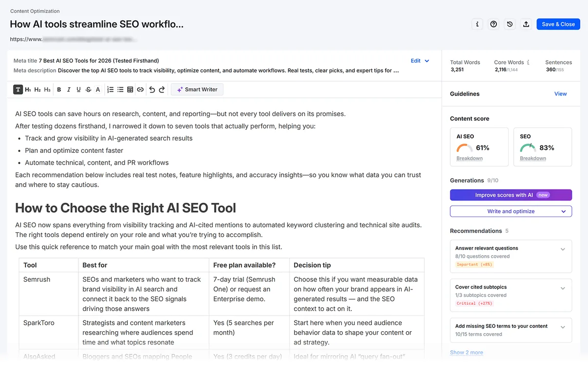Apply Heading 2 format
The image size is (588, 365).
(x=38, y=90)
